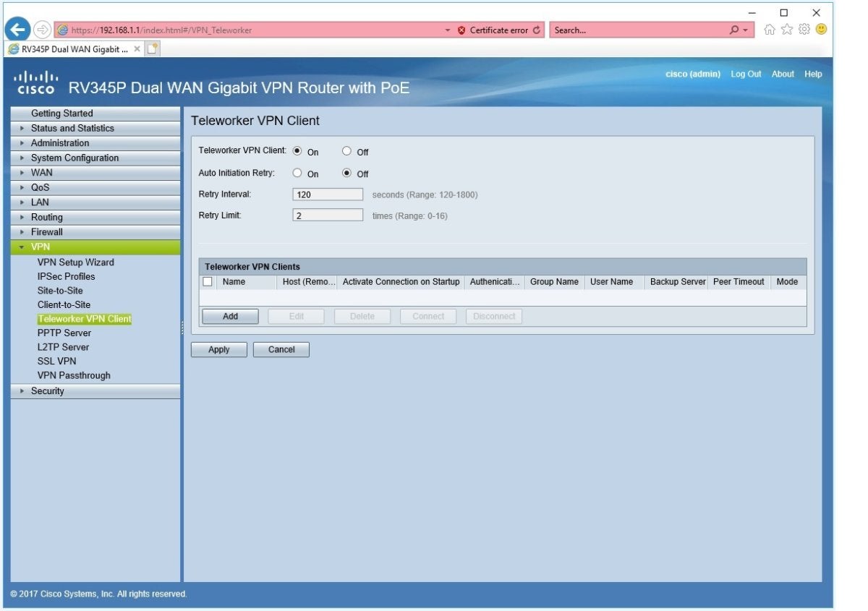Select Teleworker VPN Client menu item
The image size is (868, 611).
pos(84,319)
